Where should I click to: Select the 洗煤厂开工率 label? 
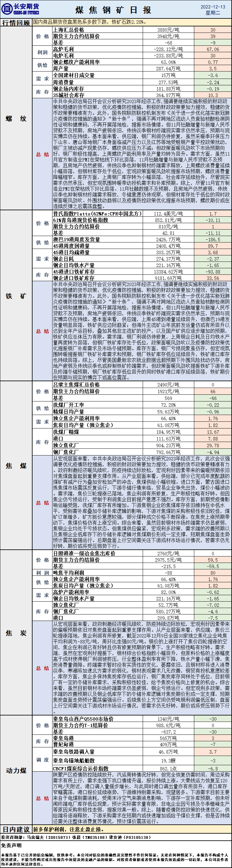68,405
